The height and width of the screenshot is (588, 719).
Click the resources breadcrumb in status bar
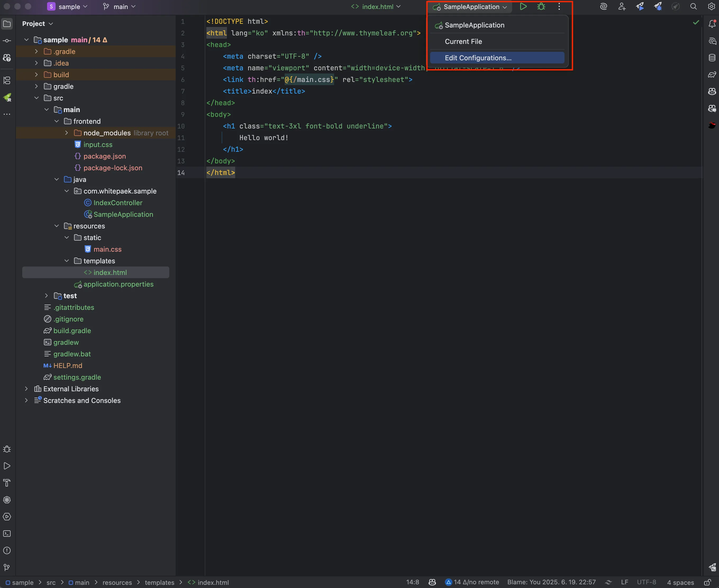coord(117,583)
